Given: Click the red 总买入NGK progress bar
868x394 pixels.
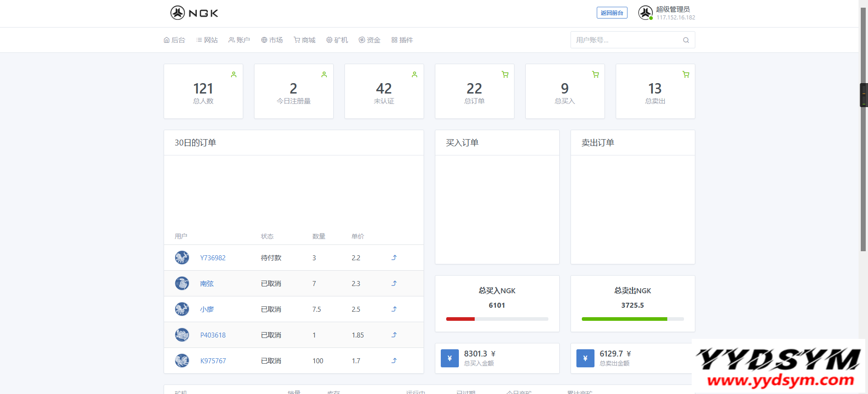Looking at the screenshot, I should pyautogui.click(x=460, y=319).
